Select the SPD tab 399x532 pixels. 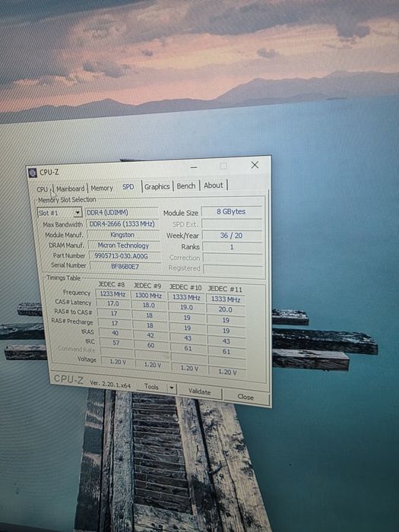pos(128,187)
